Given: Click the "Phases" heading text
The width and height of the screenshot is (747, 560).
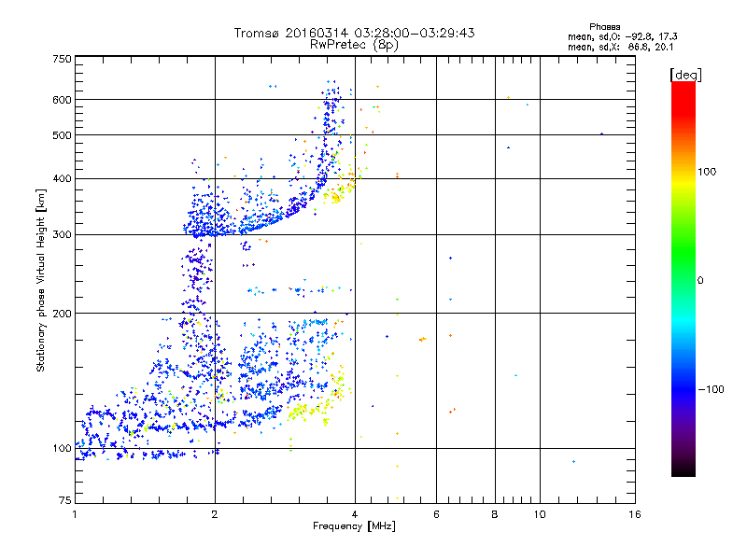Looking at the screenshot, I should (x=604, y=27).
